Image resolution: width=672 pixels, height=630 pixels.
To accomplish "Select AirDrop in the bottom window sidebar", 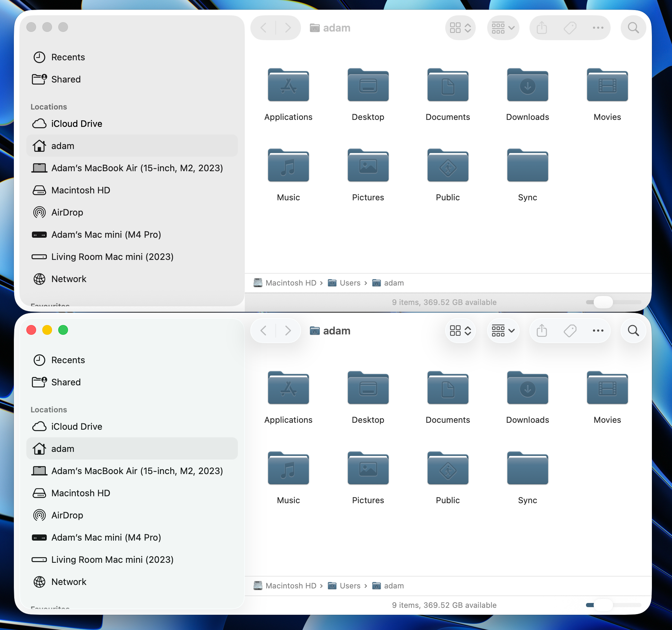I will (x=67, y=515).
